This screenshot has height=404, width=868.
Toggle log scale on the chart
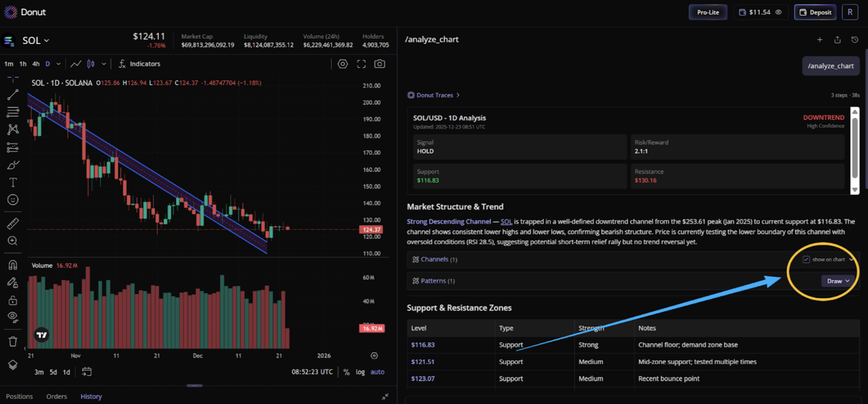pyautogui.click(x=360, y=372)
